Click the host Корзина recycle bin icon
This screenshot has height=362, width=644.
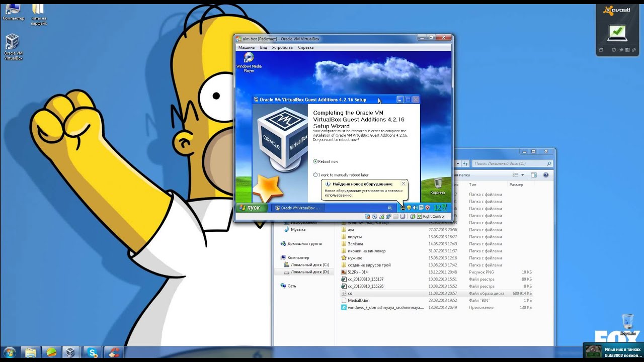[x=627, y=325]
